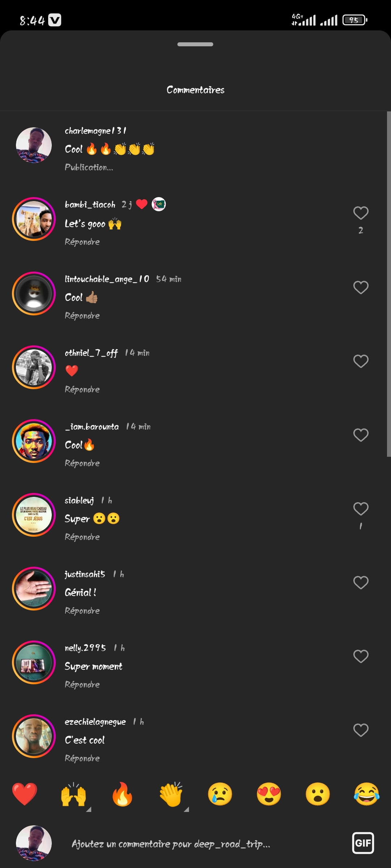Insert the red heart quick emoji

(25, 794)
